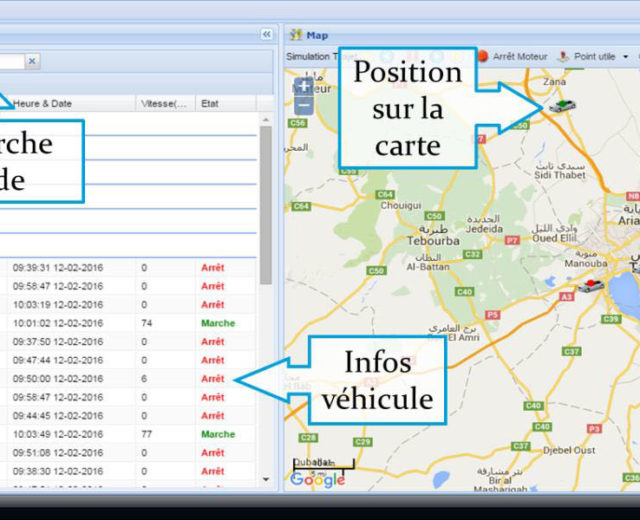Click scrollbar down arrow in vehicle list
The width and height of the screenshot is (640, 520).
[x=265, y=479]
